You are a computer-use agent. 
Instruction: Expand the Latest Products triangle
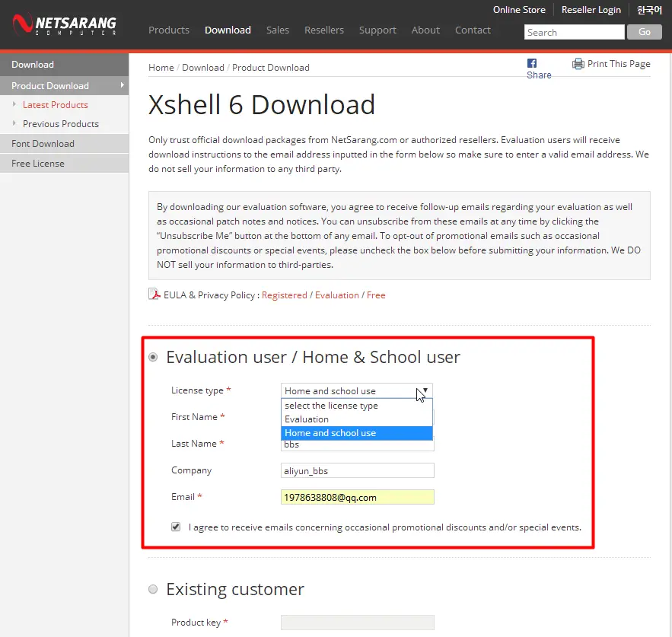click(14, 104)
